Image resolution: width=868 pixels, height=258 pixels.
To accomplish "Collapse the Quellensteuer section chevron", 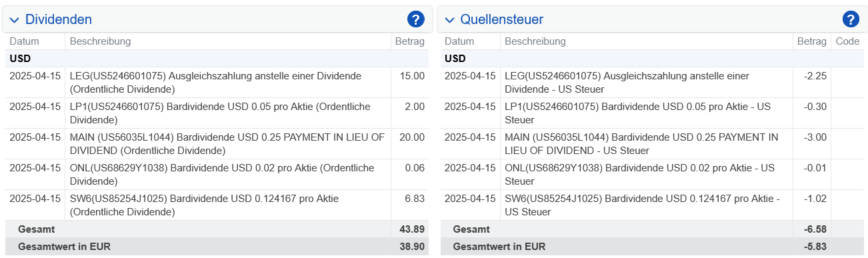I will tap(449, 20).
